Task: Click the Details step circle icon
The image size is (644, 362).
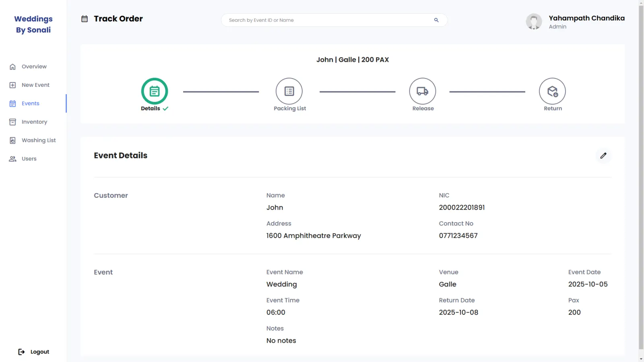Action: coord(155,91)
